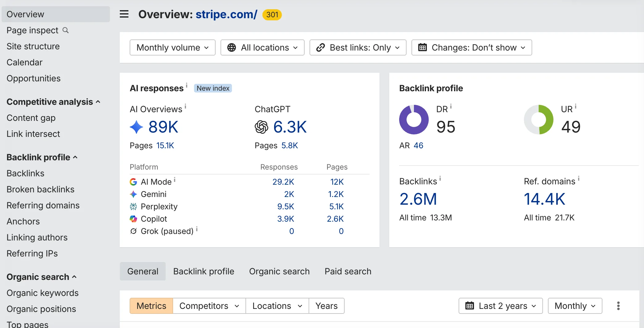The image size is (644, 328).
Task: Open Organic positions in the sidebar
Action: pos(41,309)
